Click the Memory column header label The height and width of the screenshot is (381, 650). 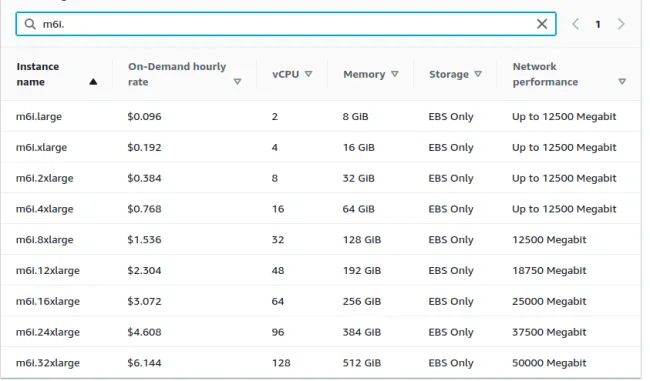pos(364,75)
